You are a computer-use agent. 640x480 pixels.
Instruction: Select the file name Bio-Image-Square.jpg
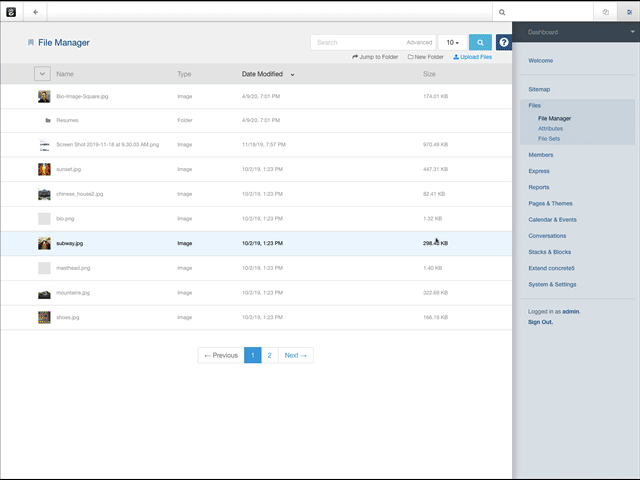coord(82,96)
